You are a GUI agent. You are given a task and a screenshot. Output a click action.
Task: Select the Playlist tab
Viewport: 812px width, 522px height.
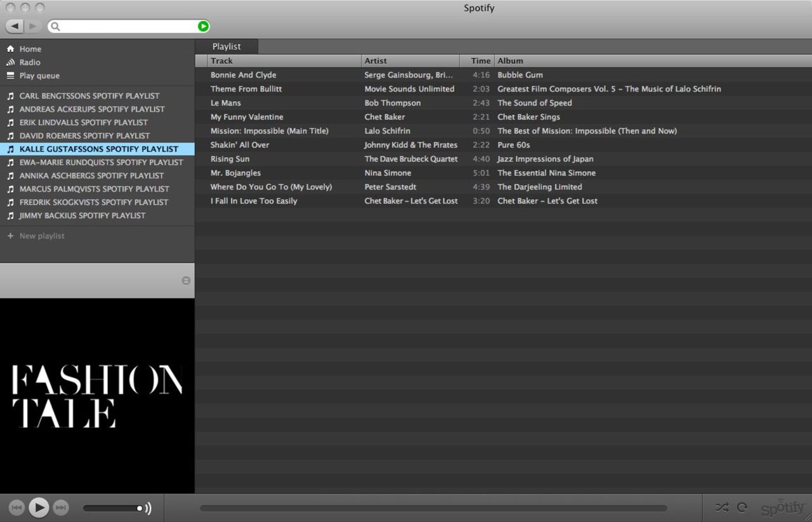click(x=226, y=46)
